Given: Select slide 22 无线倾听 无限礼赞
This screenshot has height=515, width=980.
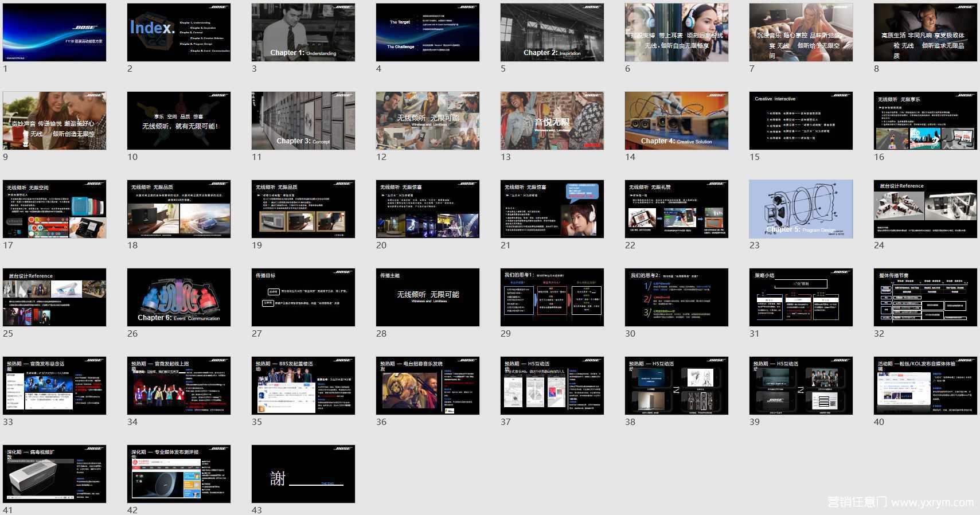Looking at the screenshot, I should click(x=677, y=209).
